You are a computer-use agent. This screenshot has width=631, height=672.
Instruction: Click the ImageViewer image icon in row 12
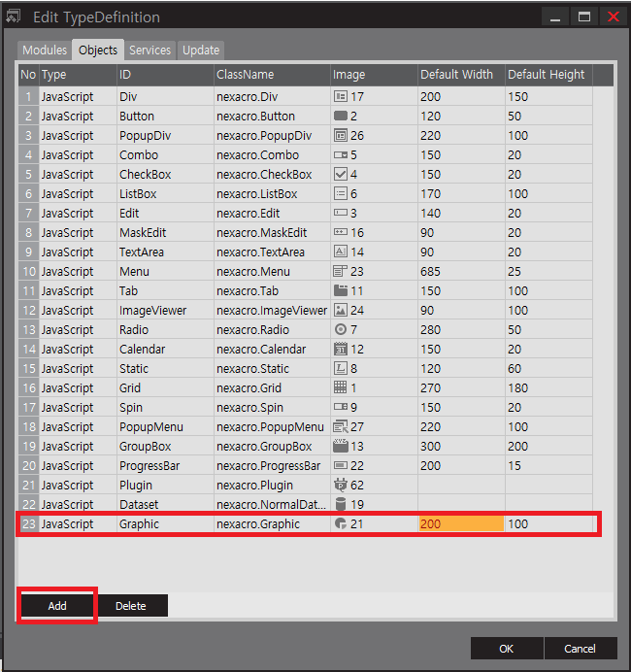pos(340,310)
